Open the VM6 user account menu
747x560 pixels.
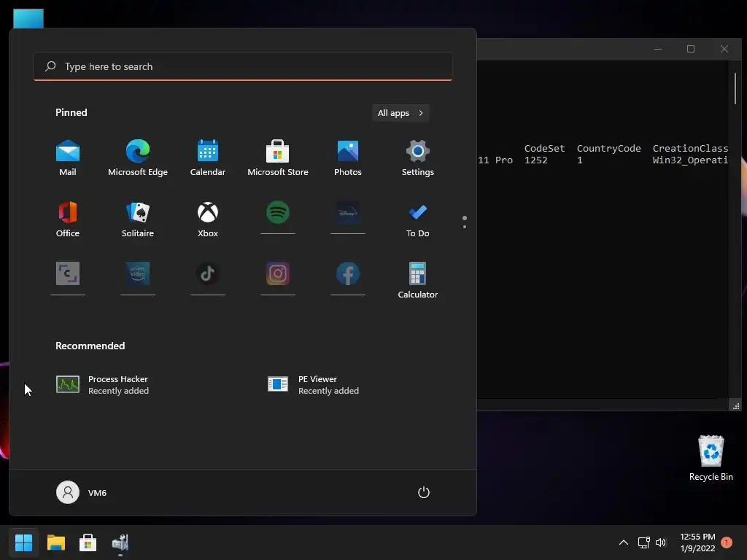(82, 492)
